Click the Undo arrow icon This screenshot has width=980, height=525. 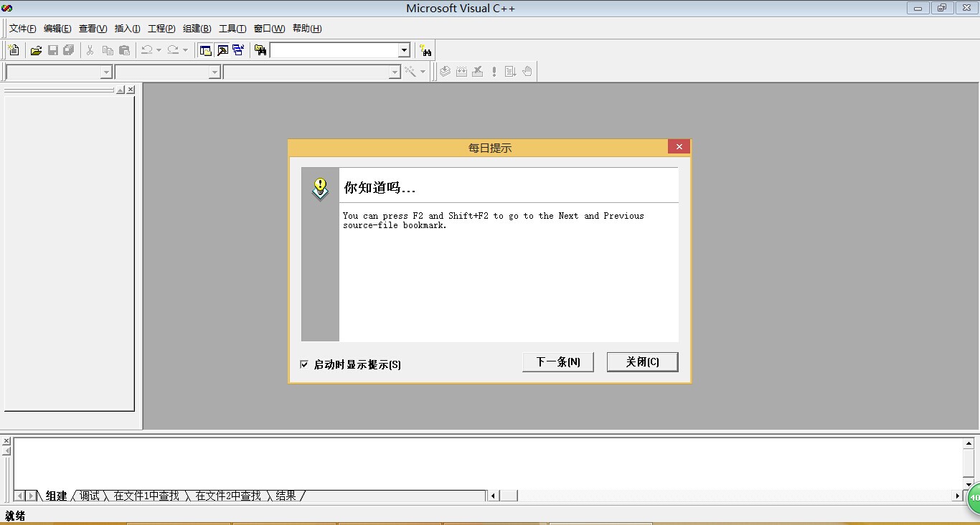click(x=146, y=50)
